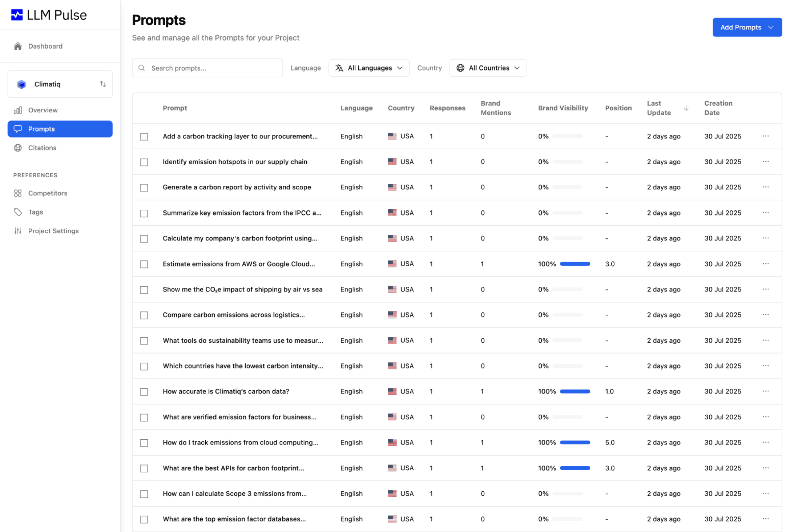Open more options for 'Estimate emissions from AWS' row

766,264
